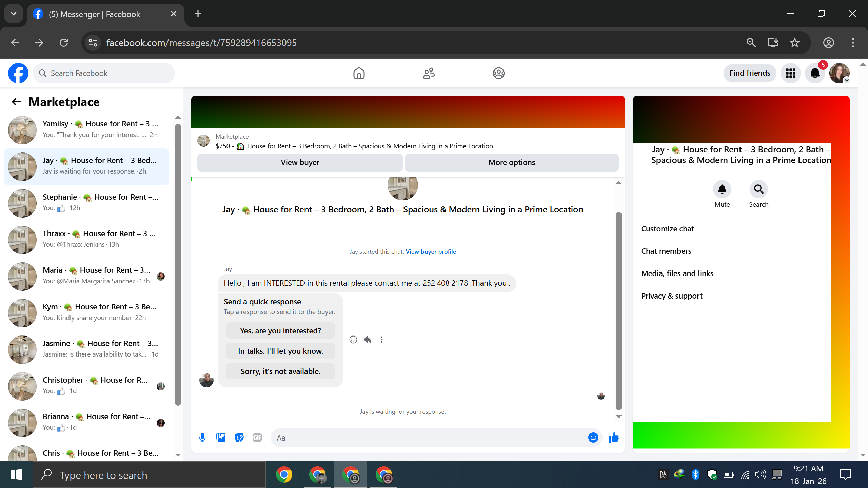This screenshot has height=488, width=868.
Task: Send a thumbs-up like
Action: (613, 438)
